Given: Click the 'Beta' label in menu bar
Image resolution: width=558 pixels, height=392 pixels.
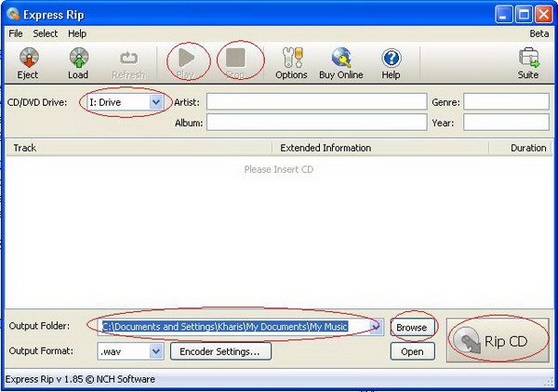Looking at the screenshot, I should (539, 33).
